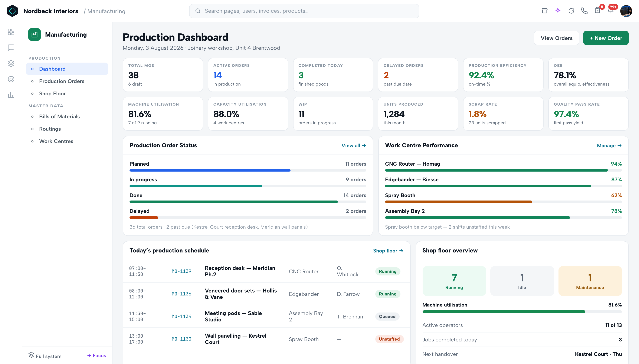Open the purple sparkle AI assistant icon
The image size is (639, 364).
point(558,11)
